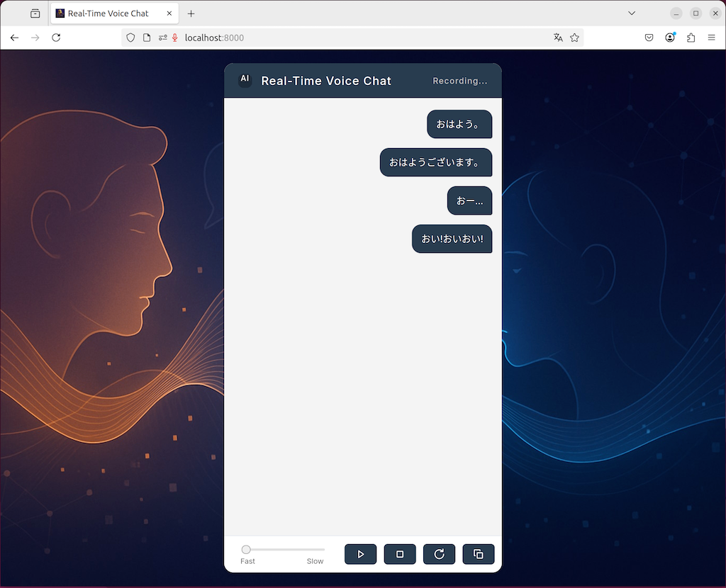This screenshot has height=588, width=726.
Task: Click the speed slider track near Slow
Action: point(317,549)
